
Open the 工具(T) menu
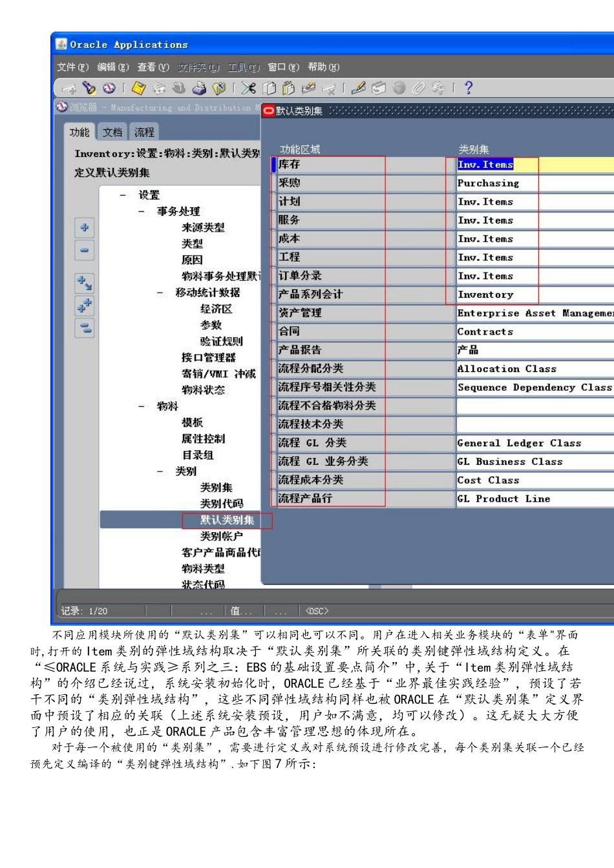(x=244, y=67)
